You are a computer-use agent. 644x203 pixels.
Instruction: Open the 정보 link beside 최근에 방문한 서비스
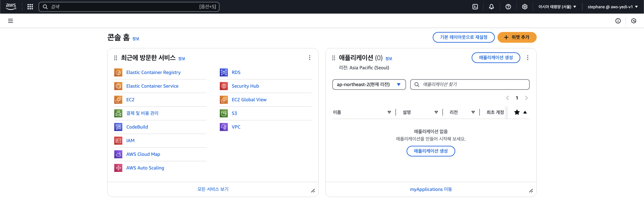[x=182, y=59]
